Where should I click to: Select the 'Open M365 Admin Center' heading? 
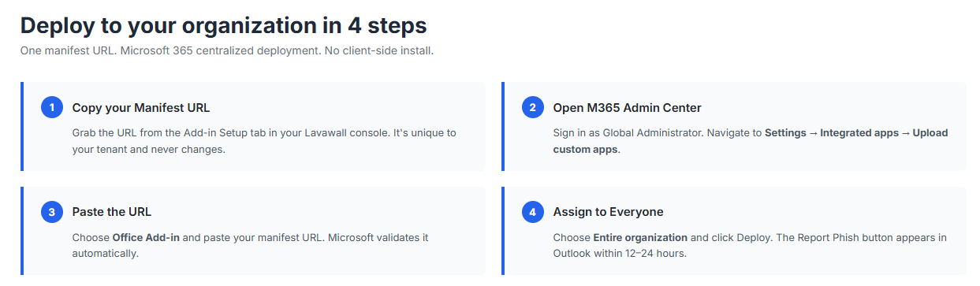coord(627,108)
